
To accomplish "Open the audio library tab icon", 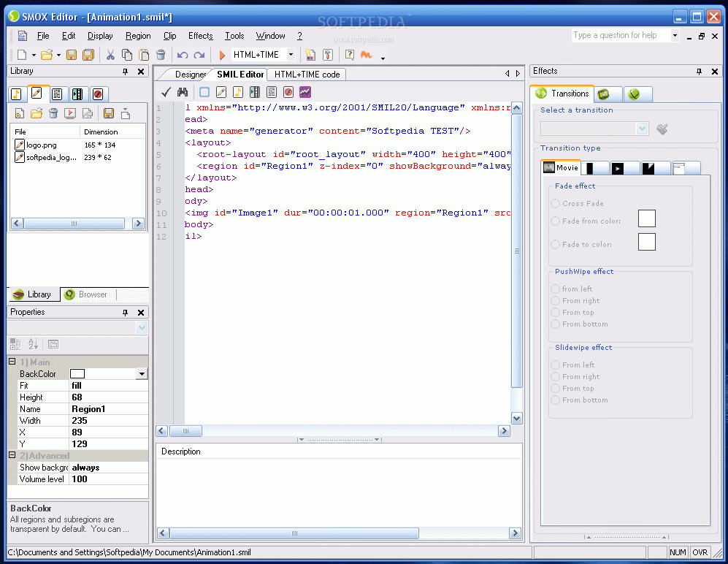I will [x=16, y=94].
